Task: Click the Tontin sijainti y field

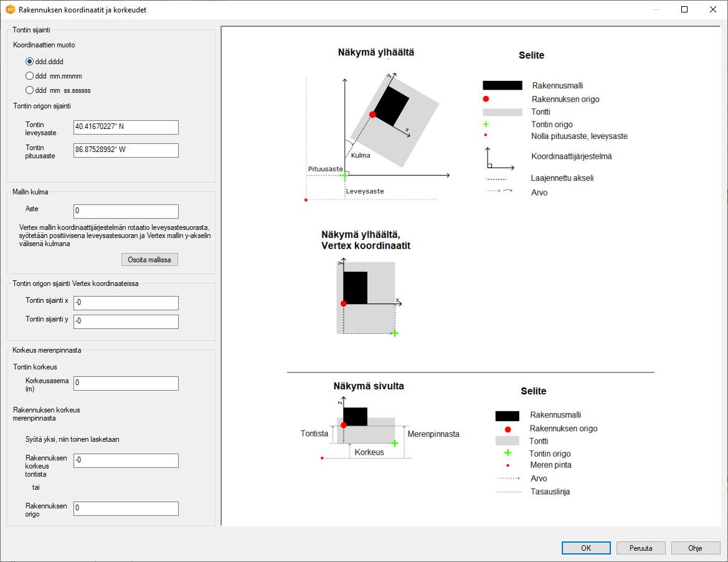Action: pos(126,321)
